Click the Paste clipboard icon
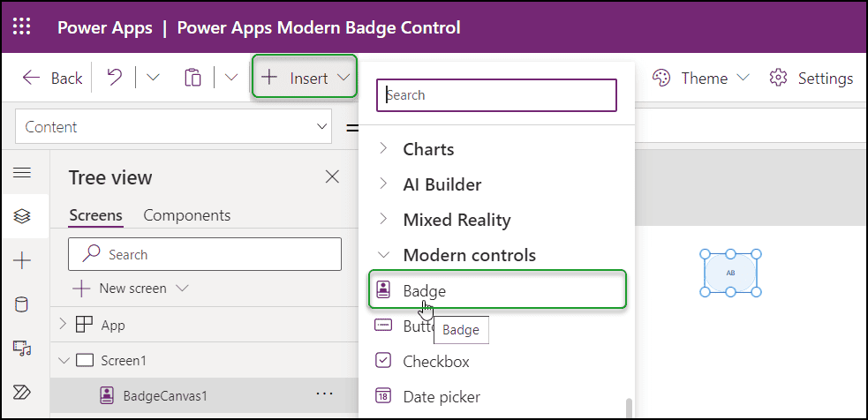This screenshot has height=420, width=868. pos(192,78)
